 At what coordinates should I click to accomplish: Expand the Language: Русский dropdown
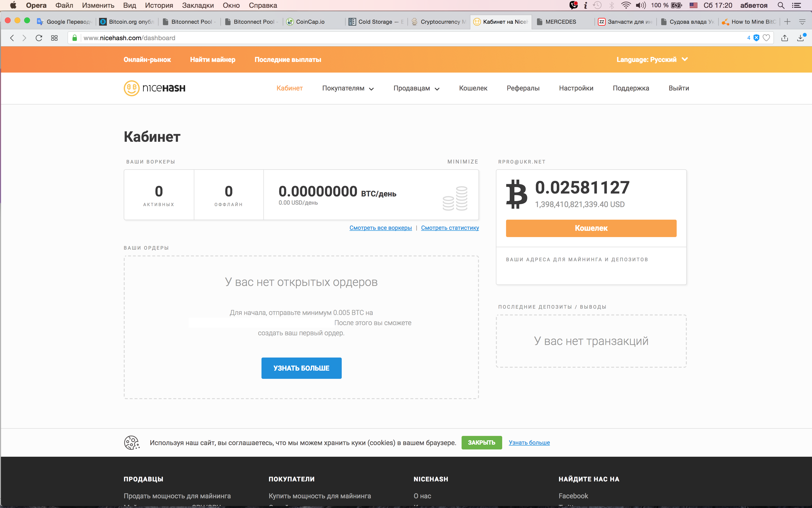pos(652,60)
